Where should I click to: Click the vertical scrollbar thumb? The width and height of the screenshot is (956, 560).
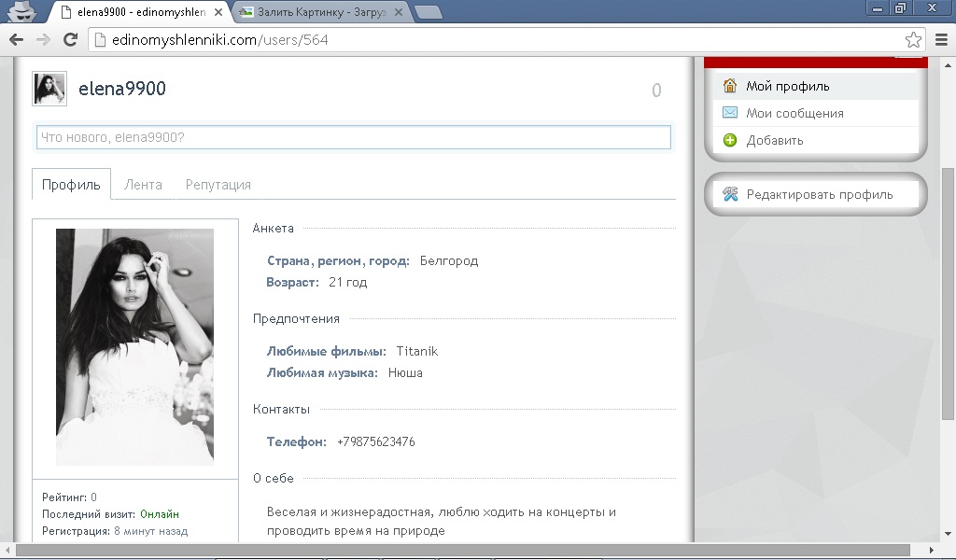pos(948,294)
